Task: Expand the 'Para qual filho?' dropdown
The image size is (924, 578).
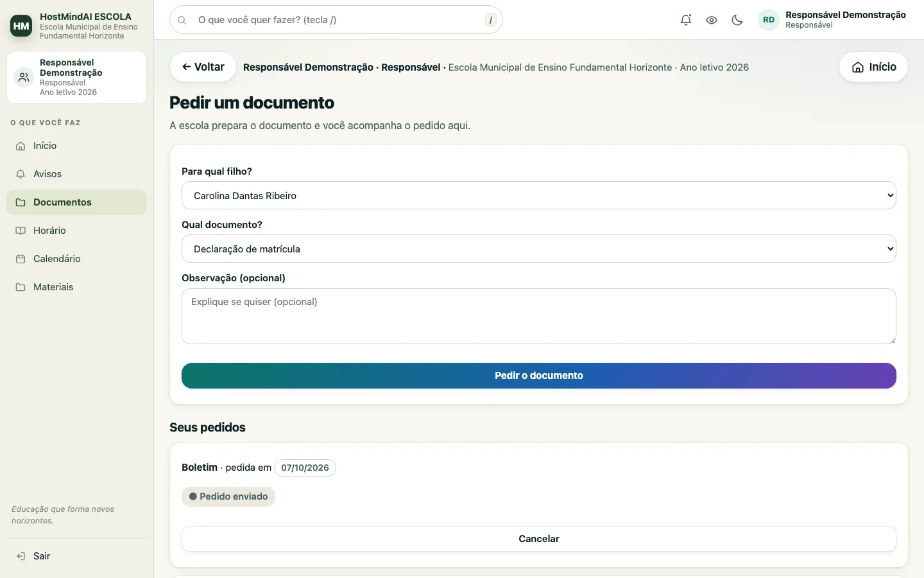Action: [x=539, y=195]
